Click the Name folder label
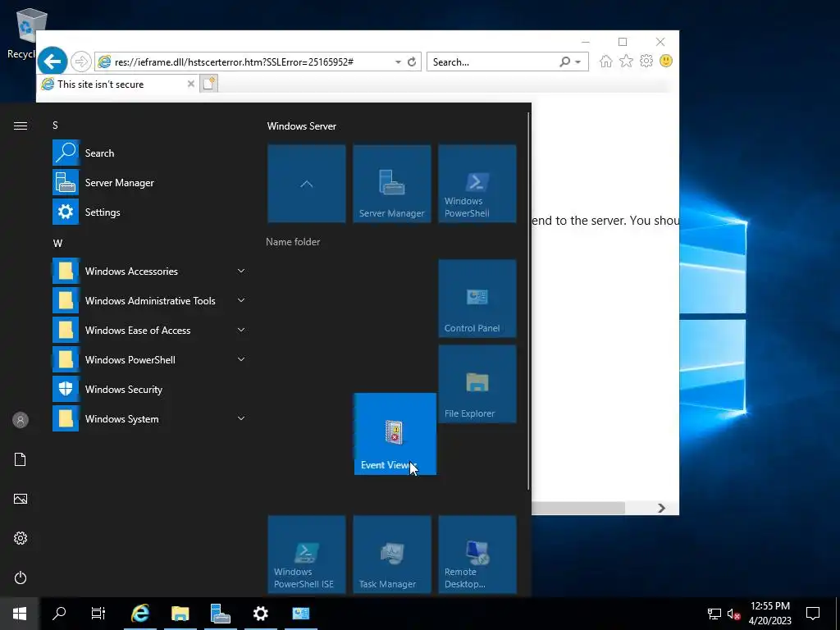 tap(293, 242)
